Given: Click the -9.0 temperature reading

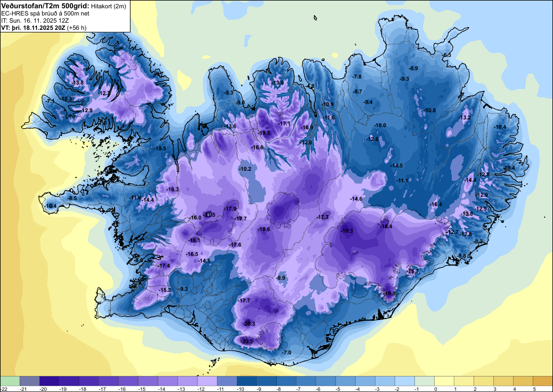Looking at the screenshot, I should point(240,103).
